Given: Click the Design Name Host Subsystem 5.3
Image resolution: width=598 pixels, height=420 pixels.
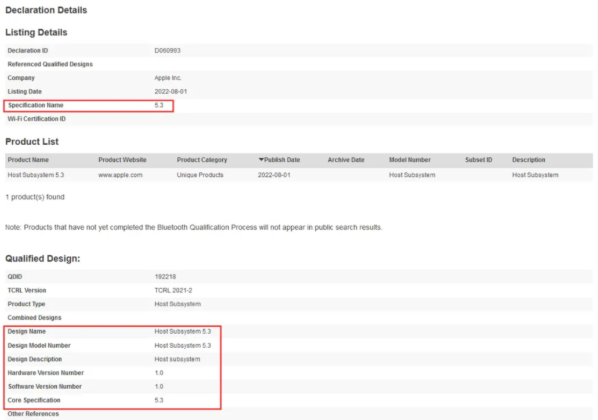Looking at the screenshot, I should pyautogui.click(x=183, y=331).
